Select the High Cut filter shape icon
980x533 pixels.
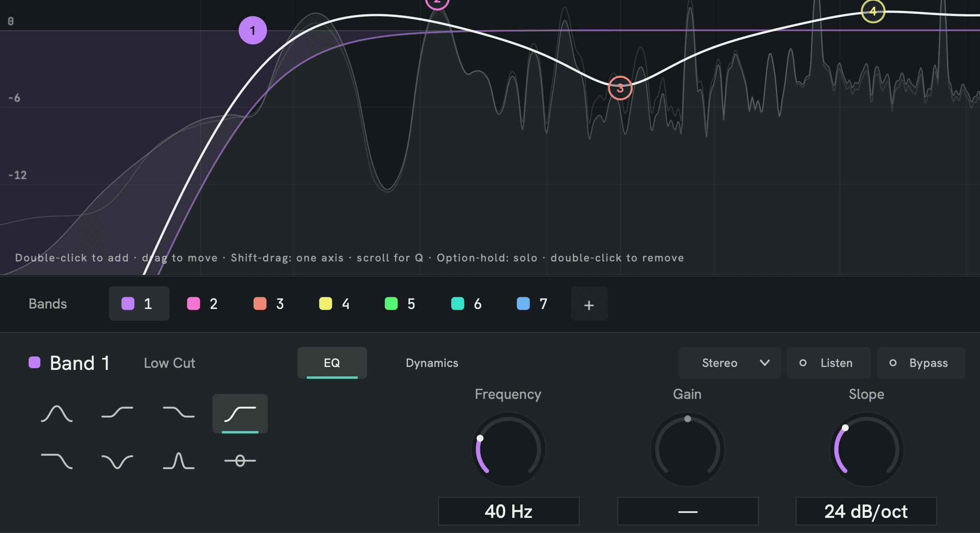click(x=57, y=461)
